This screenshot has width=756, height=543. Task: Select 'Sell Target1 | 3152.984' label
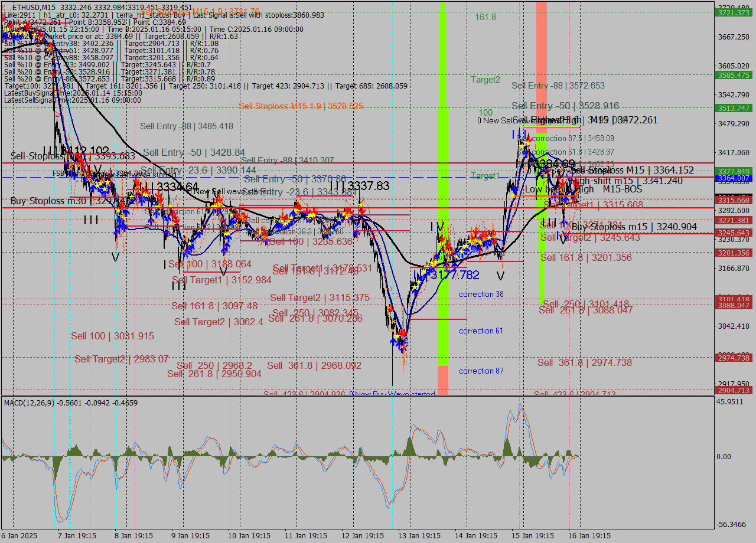(221, 280)
